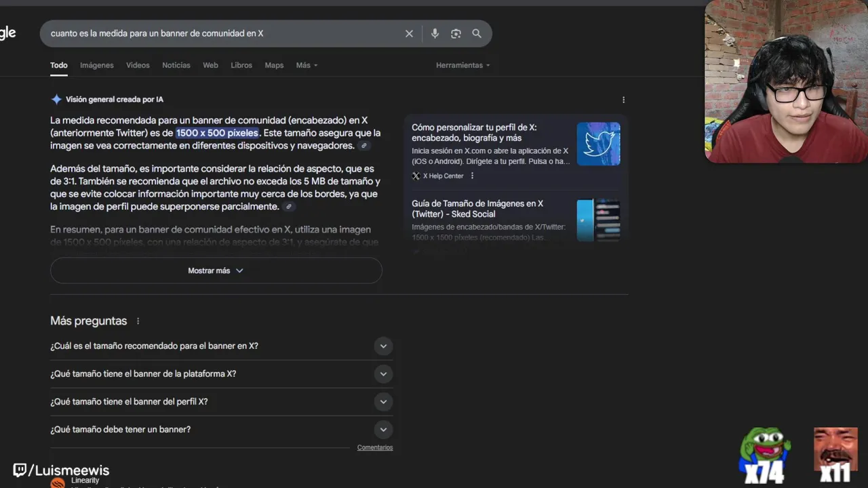Click the Twitch logo in the stream overlay
This screenshot has width=868, height=488.
click(20, 470)
